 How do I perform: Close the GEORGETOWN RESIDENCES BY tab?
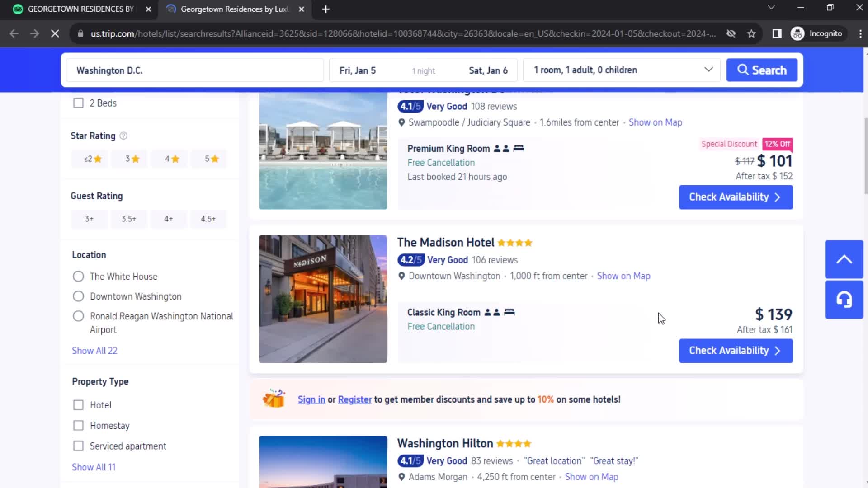pos(148,9)
